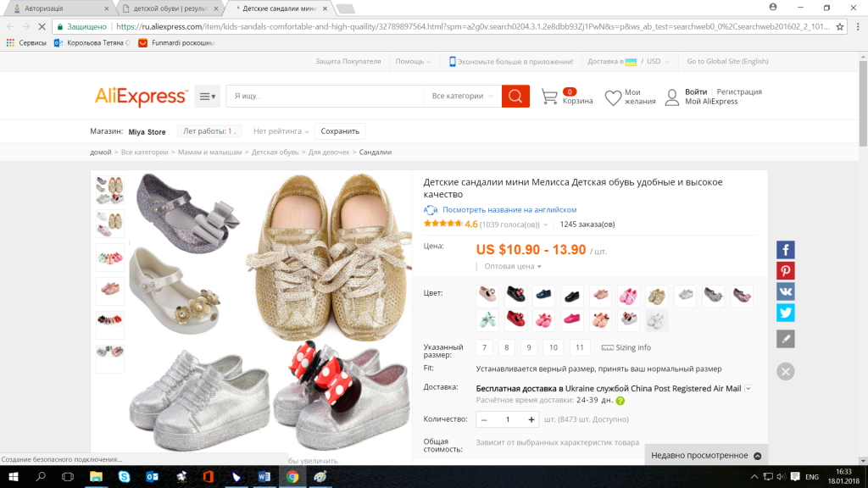Pin the product on Pinterest

pos(785,270)
